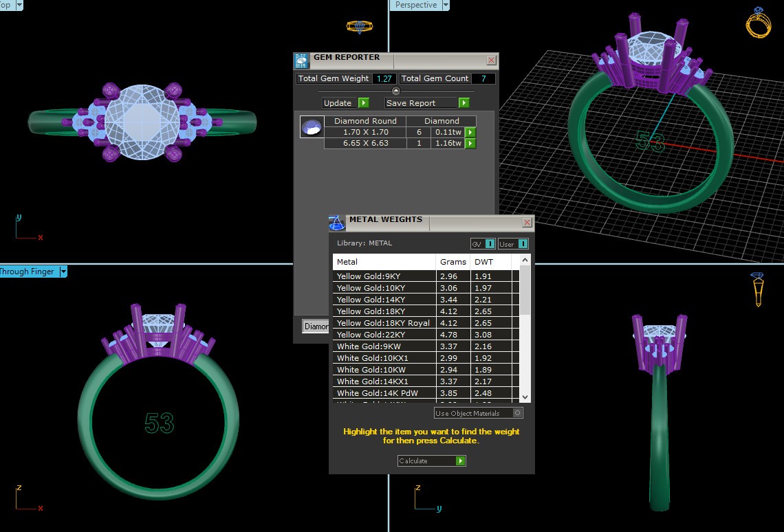Open the Through Finger viewport dropdown
The width and height of the screenshot is (784, 532).
(x=63, y=271)
